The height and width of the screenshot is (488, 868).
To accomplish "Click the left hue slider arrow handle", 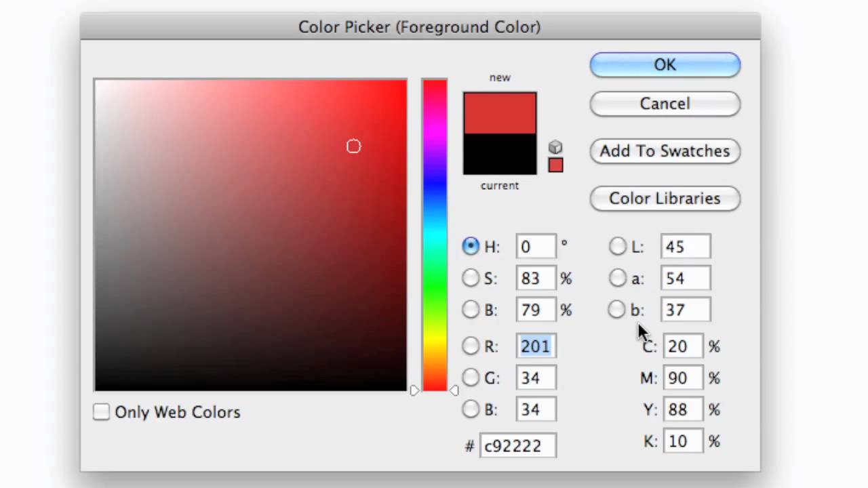I will pyautogui.click(x=414, y=390).
